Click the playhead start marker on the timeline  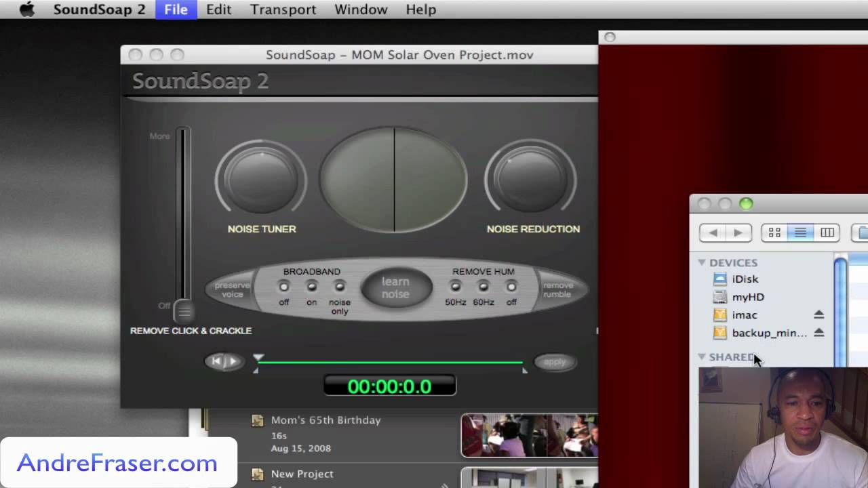[258, 358]
